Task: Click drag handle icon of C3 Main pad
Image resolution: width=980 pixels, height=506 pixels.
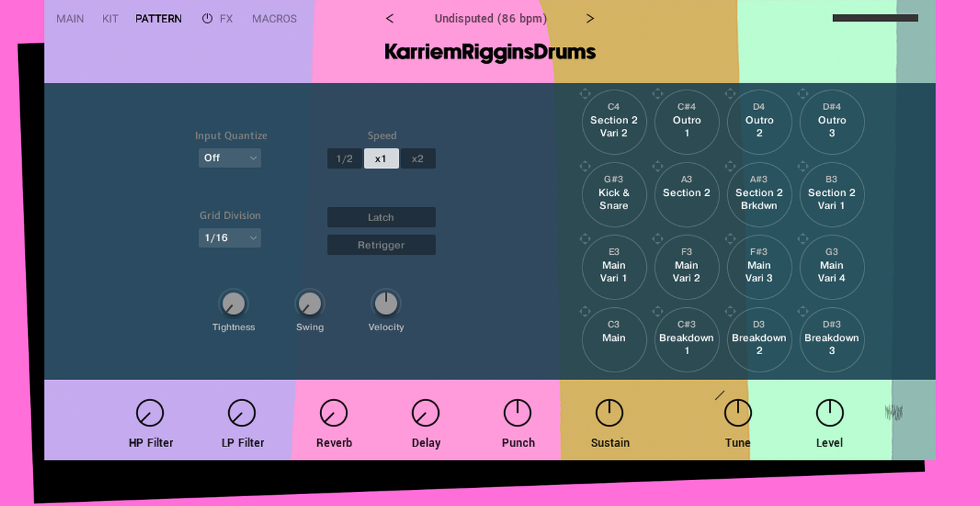Action: point(585,311)
